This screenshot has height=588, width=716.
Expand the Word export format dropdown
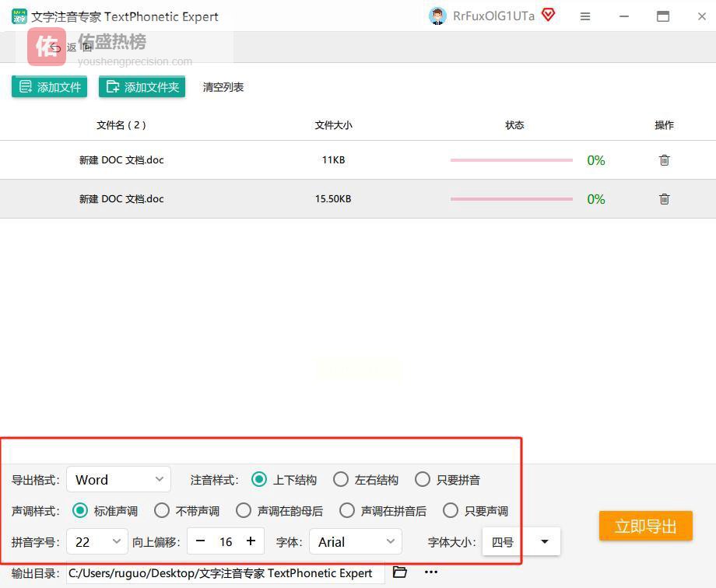119,480
